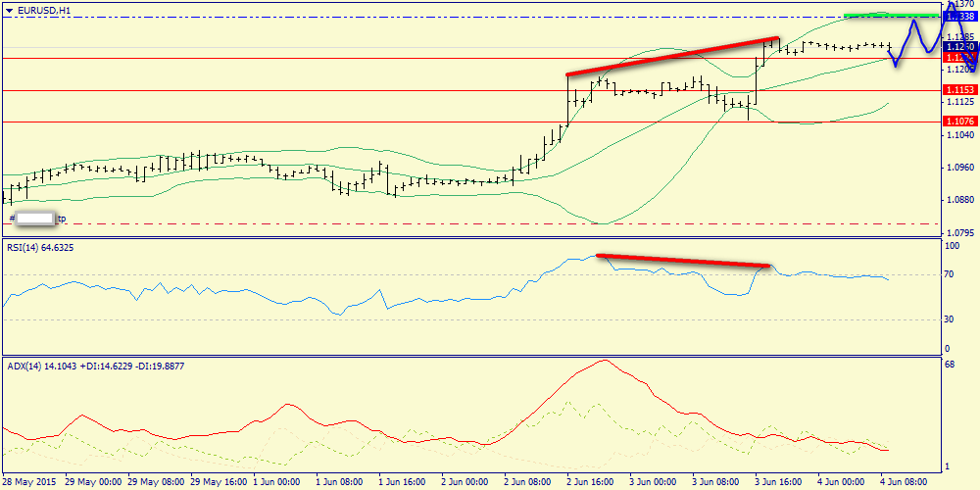Select the red 1.1153 price level tag
980x490 pixels.
pyautogui.click(x=959, y=90)
